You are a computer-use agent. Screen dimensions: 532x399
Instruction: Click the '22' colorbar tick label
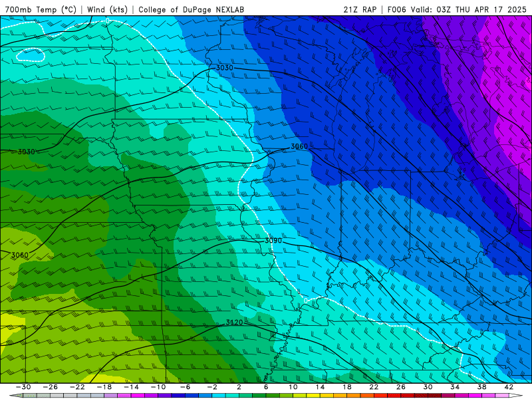(x=374, y=387)
